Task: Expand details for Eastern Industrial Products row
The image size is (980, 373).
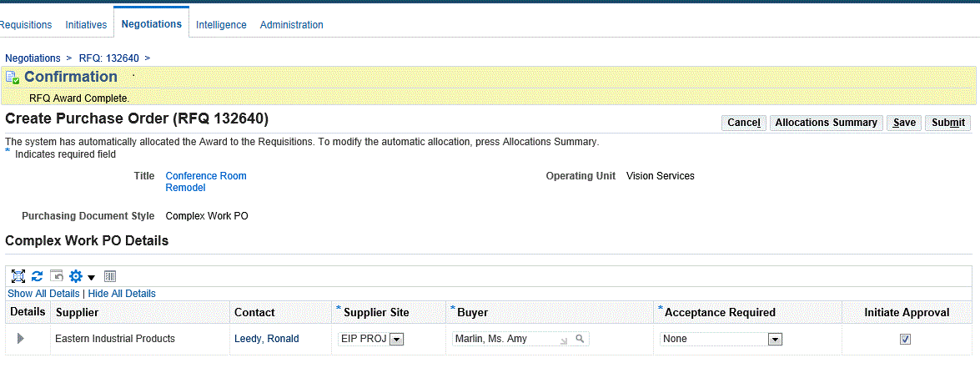Action: click(21, 339)
